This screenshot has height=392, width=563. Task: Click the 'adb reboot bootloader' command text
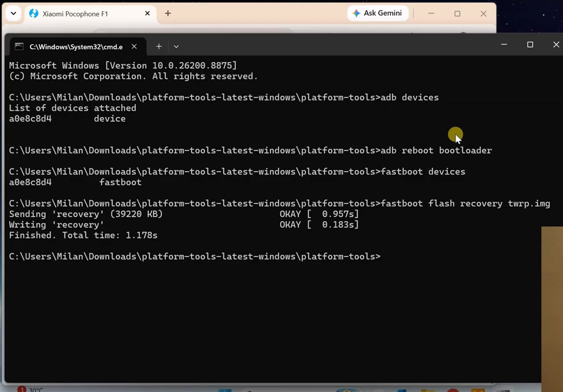click(436, 151)
